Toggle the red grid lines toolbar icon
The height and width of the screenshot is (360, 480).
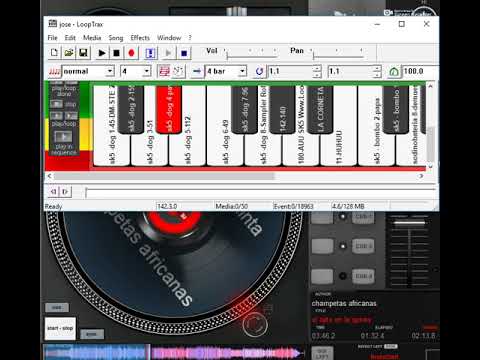164,71
